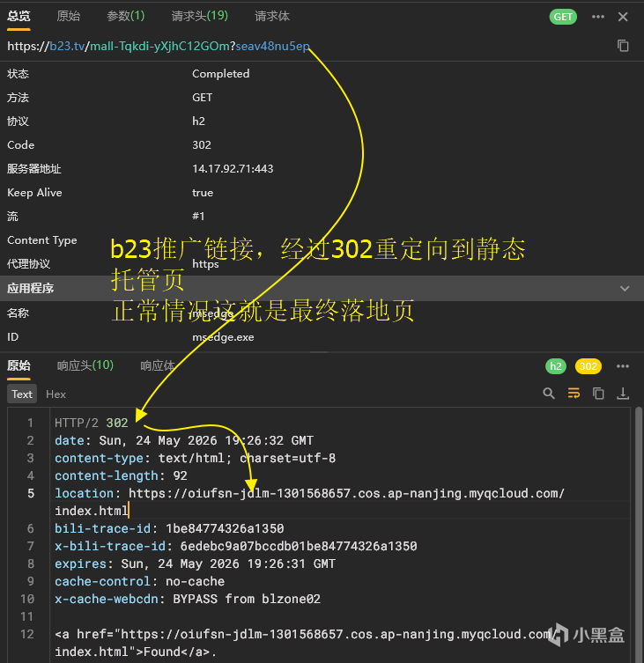Screen dimensions: 644x663
Task: Click the a href Found body line
Action: (305, 643)
